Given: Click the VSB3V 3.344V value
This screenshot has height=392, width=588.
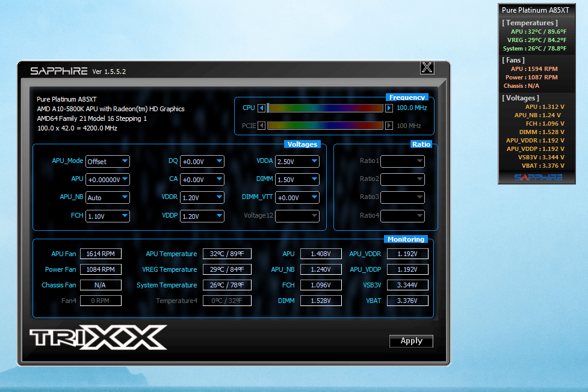Looking at the screenshot, I should 407,285.
